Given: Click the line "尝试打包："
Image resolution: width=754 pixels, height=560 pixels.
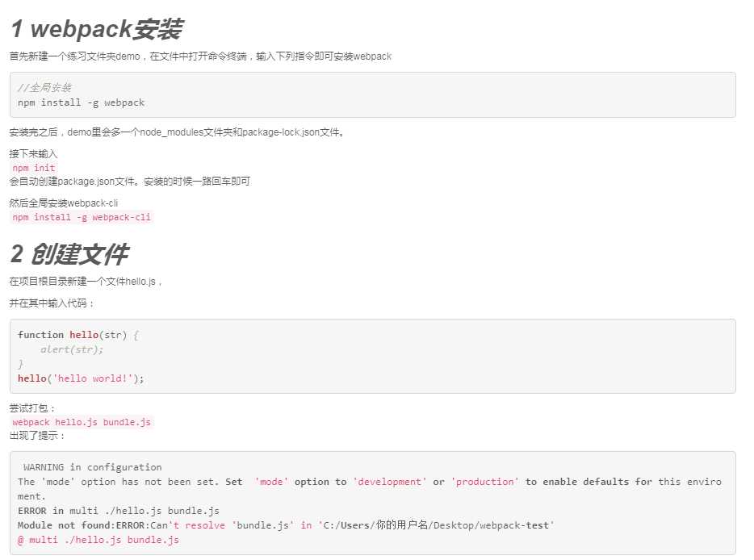Looking at the screenshot, I should [x=32, y=408].
